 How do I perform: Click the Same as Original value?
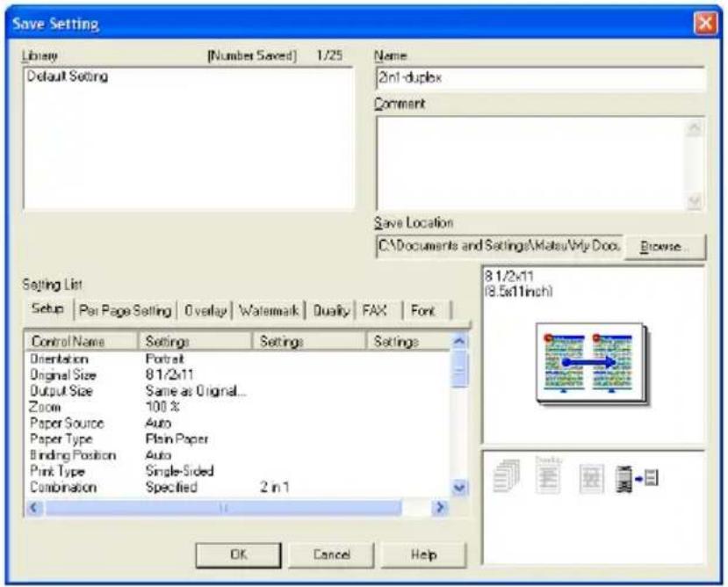pyautogui.click(x=196, y=391)
